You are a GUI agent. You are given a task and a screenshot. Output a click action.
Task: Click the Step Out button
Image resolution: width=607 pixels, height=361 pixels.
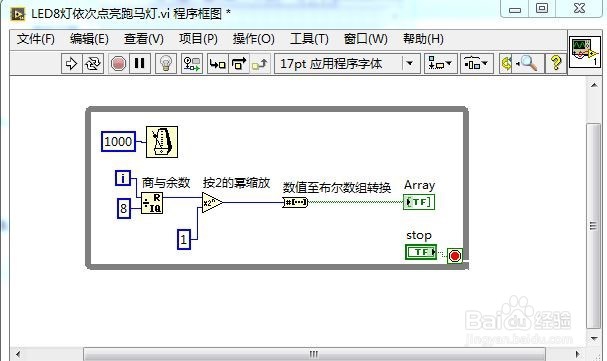pyautogui.click(x=260, y=63)
